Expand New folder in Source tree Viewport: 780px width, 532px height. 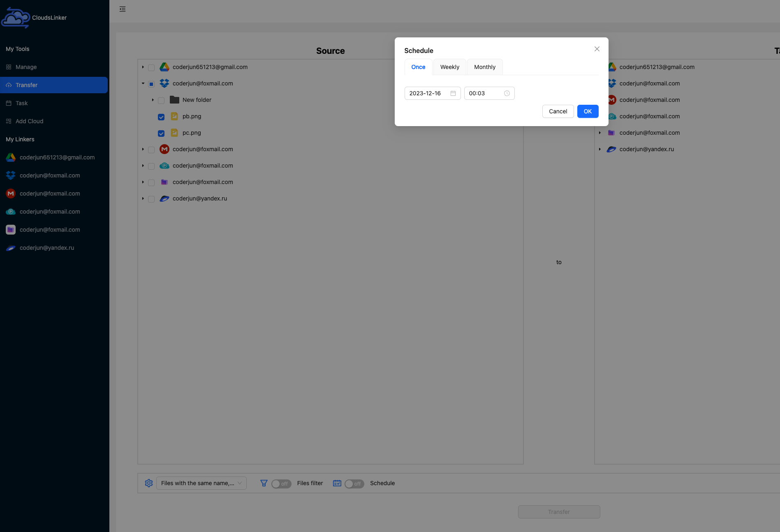tap(153, 100)
